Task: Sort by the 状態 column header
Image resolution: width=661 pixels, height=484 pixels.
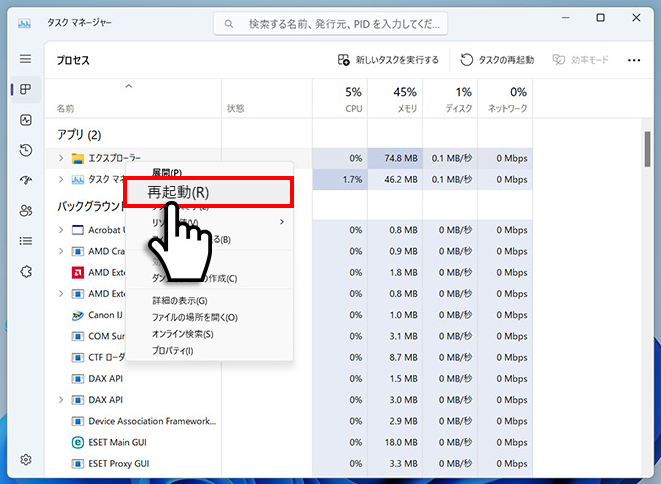Action: (x=236, y=108)
